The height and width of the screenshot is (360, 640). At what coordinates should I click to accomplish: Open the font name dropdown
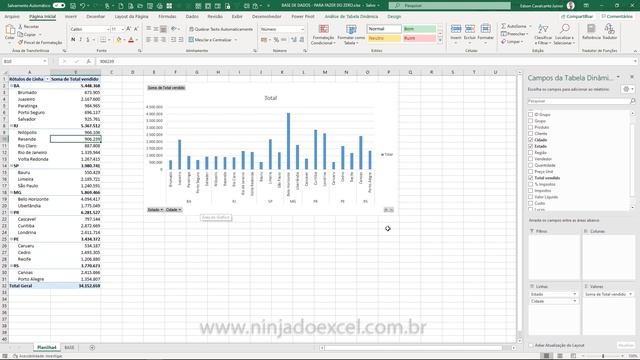pyautogui.click(x=108, y=29)
